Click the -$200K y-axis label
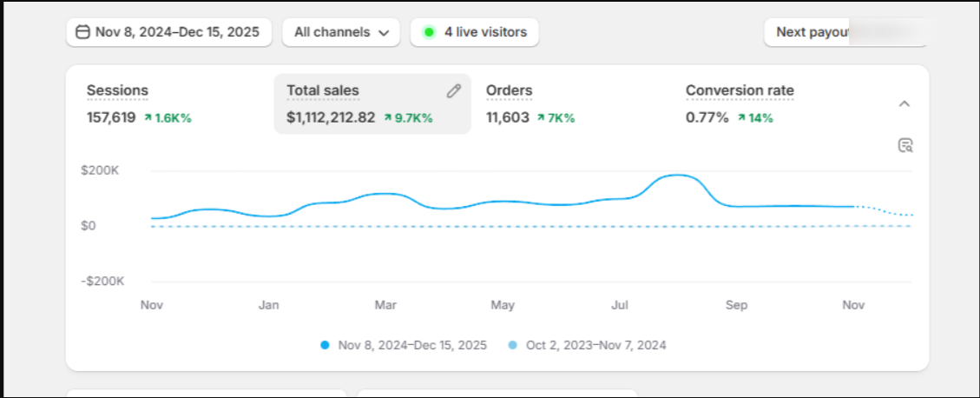Viewport: 980px width, 398px height. [102, 281]
